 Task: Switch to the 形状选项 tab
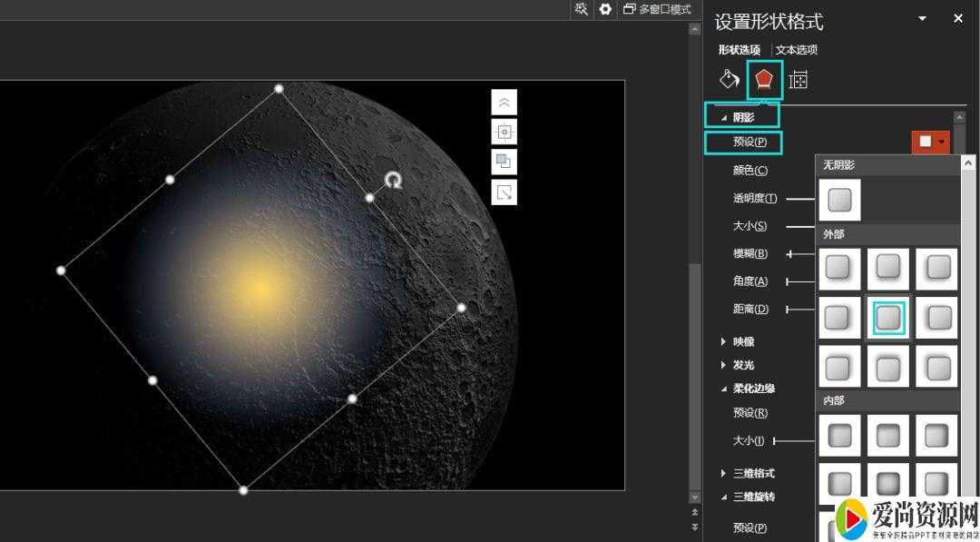[740, 50]
